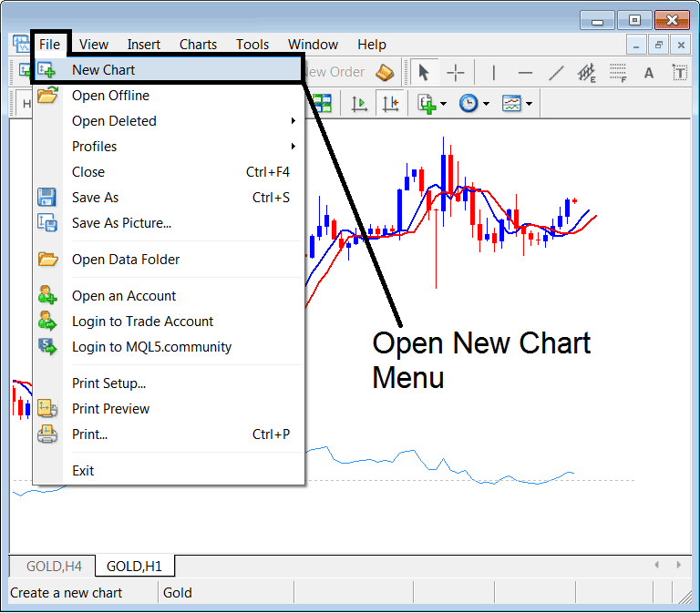The width and height of the screenshot is (700, 613).
Task: Choose Open Data Folder
Action: [169, 260]
